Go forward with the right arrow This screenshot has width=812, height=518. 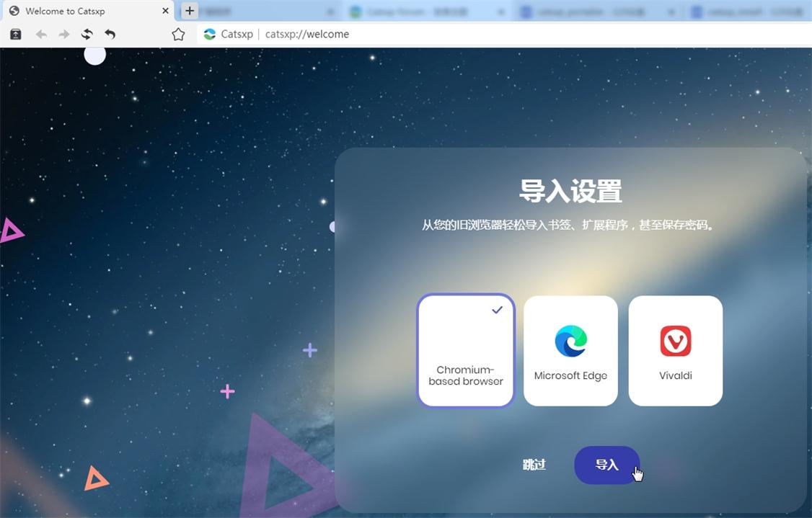coord(64,34)
